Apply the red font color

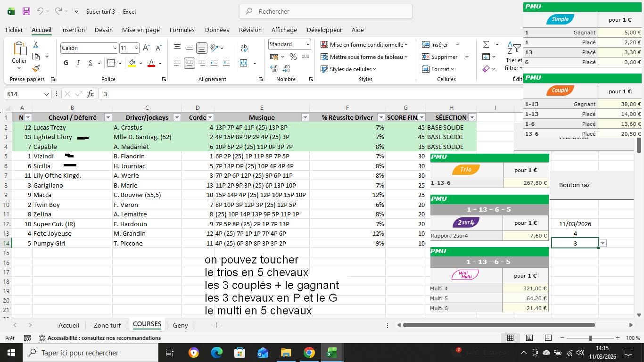point(151,63)
